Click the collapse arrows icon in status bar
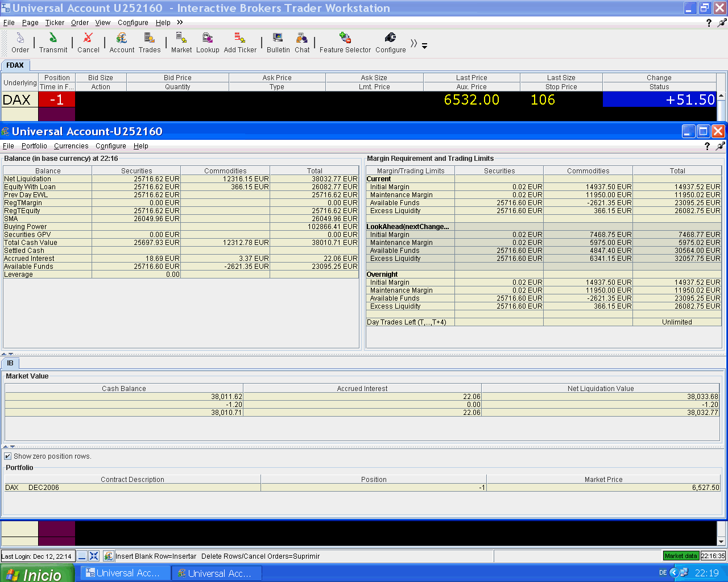 [94, 556]
